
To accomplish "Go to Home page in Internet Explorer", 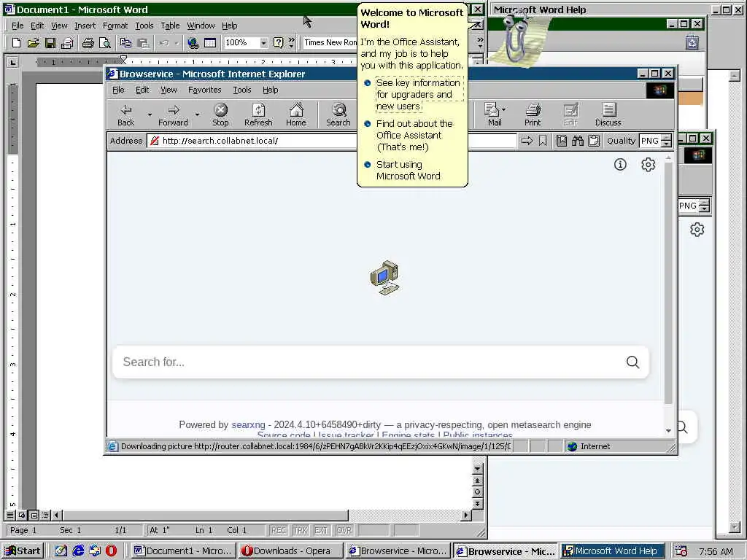I will tap(296, 114).
